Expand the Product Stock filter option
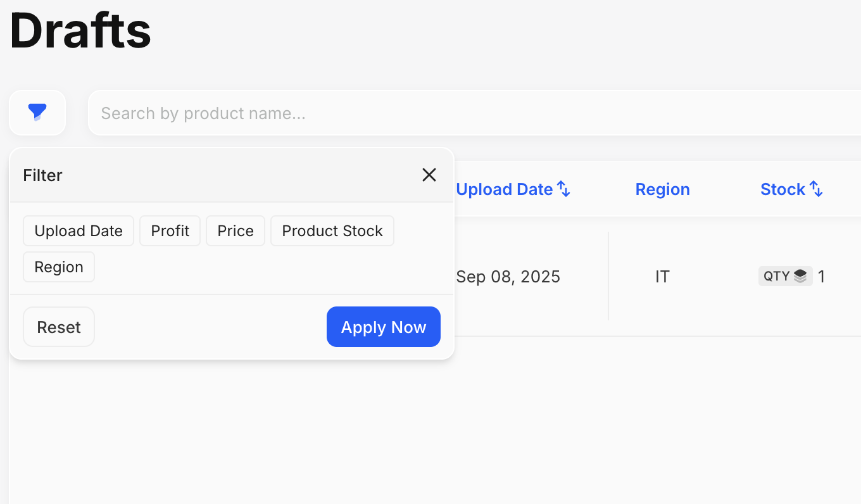The image size is (861, 504). coord(332,231)
